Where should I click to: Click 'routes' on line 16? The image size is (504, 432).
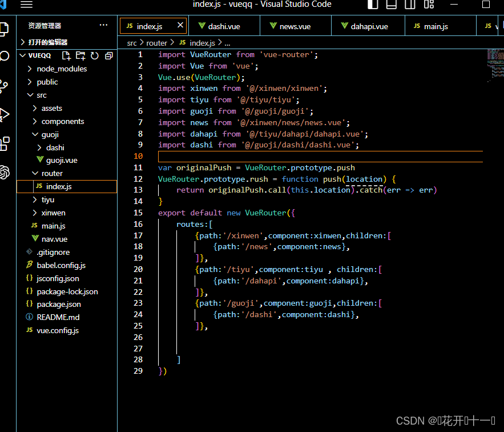pyautogui.click(x=190, y=225)
